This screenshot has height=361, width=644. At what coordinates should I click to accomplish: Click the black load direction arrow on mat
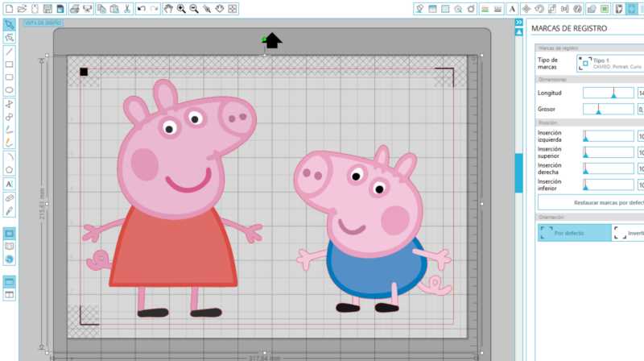pos(272,41)
